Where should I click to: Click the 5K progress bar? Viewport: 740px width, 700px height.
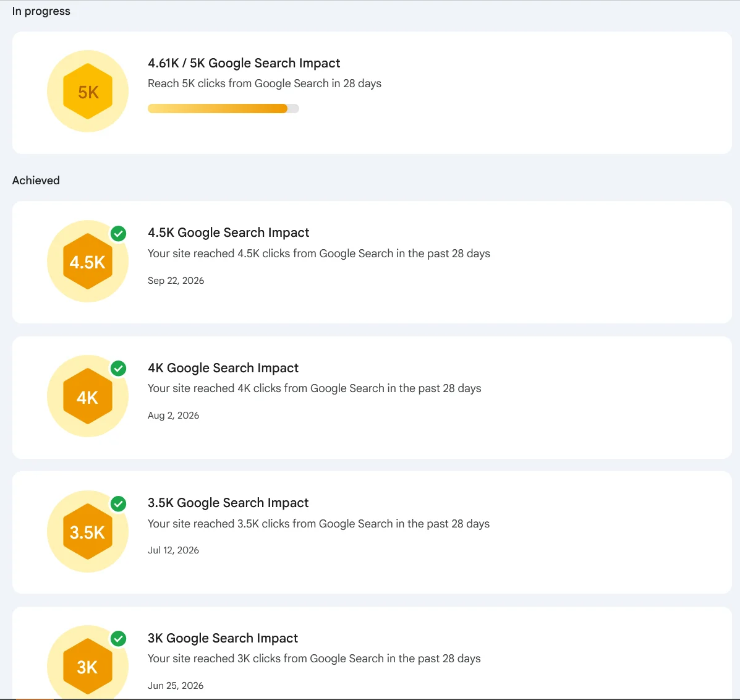[223, 109]
